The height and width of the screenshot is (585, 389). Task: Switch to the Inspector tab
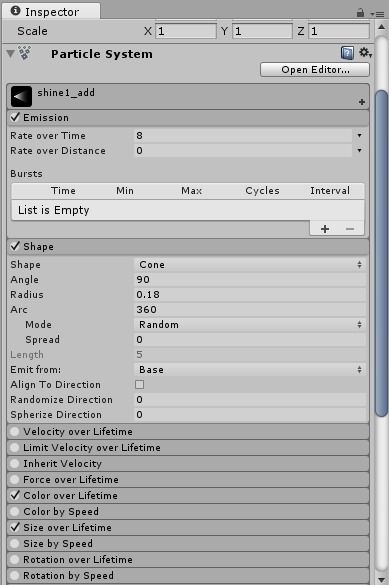[x=51, y=12]
